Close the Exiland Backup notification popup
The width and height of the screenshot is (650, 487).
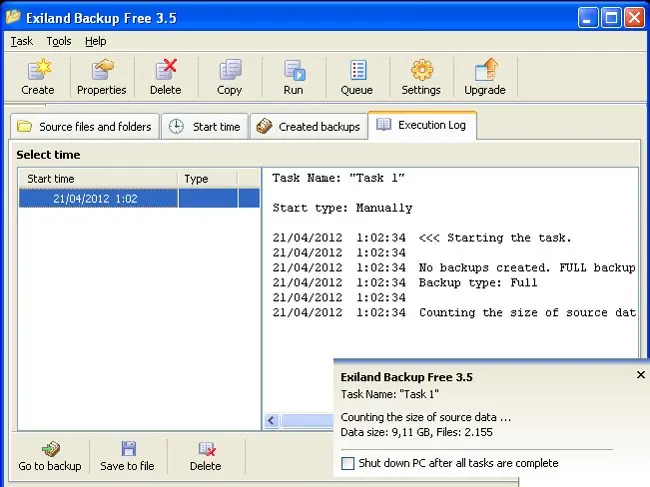[x=641, y=375]
